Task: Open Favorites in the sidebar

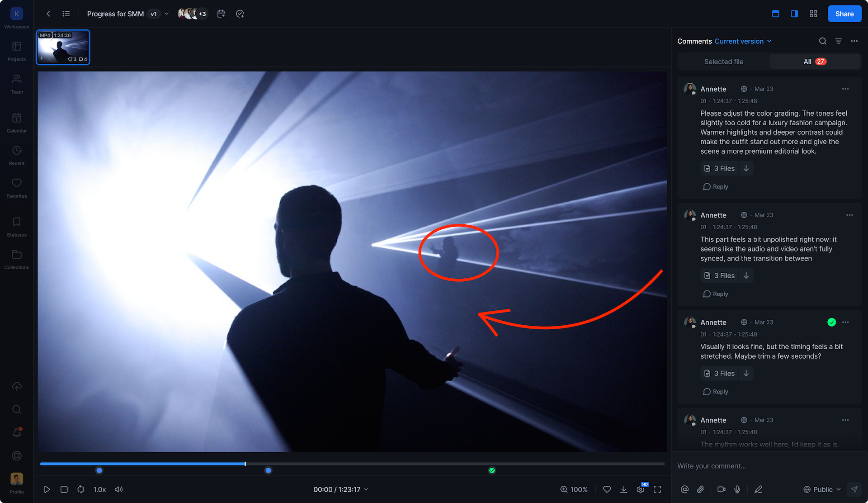Action: click(x=17, y=188)
